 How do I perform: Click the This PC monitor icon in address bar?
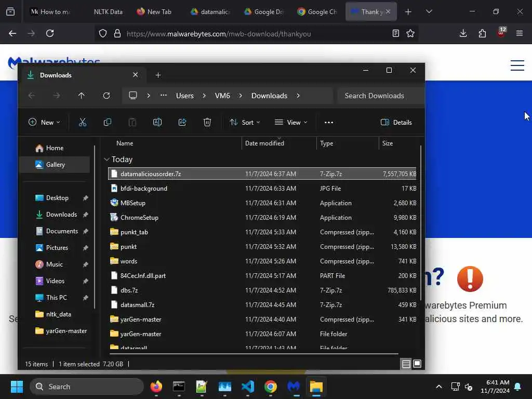click(133, 96)
